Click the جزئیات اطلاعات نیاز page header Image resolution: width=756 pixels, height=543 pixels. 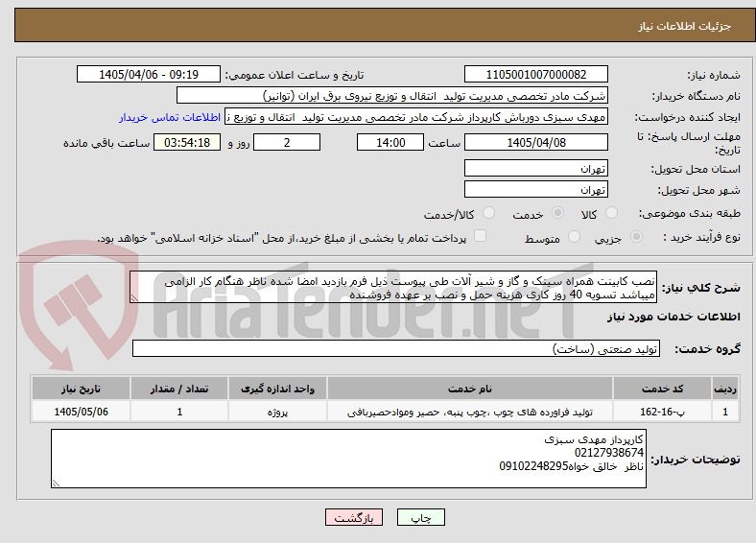685,26
